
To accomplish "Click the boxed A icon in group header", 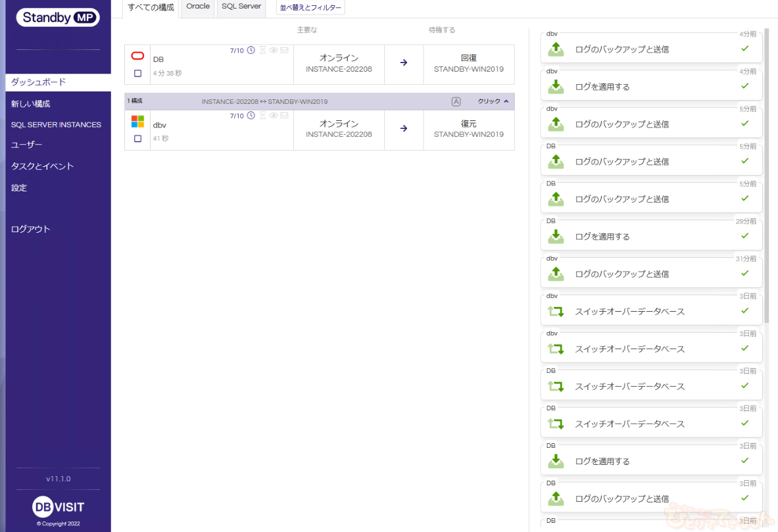I will click(x=456, y=101).
